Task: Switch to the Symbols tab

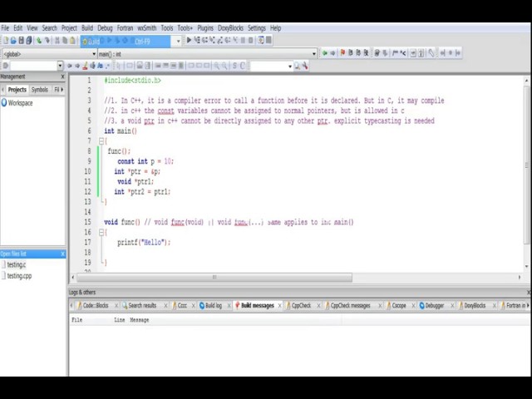Action: tap(40, 90)
